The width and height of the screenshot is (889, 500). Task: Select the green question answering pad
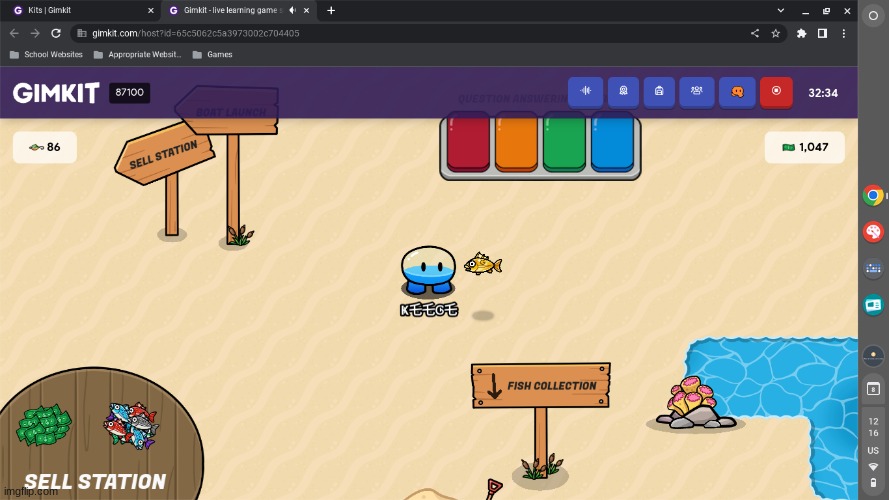pos(564,142)
